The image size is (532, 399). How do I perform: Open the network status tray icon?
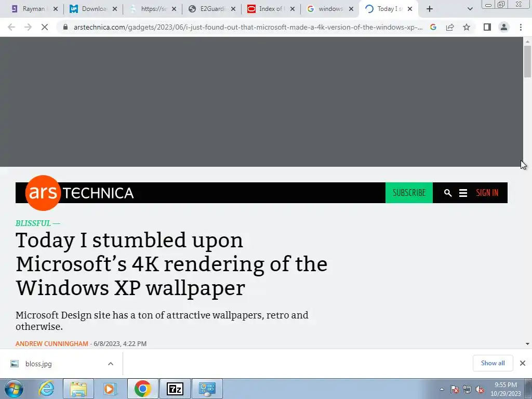coord(467,389)
